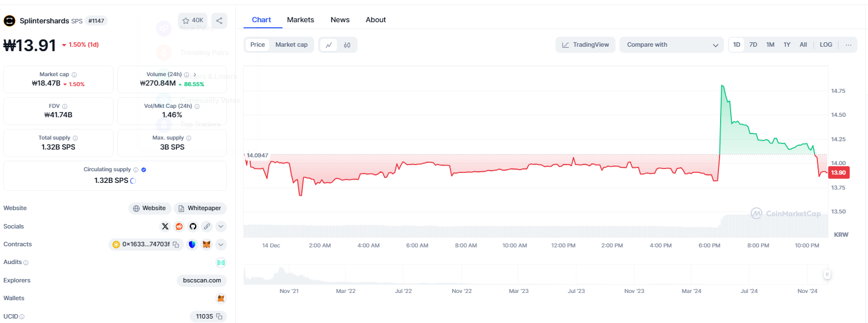Open more chart options menu
The image size is (868, 323).
849,44
